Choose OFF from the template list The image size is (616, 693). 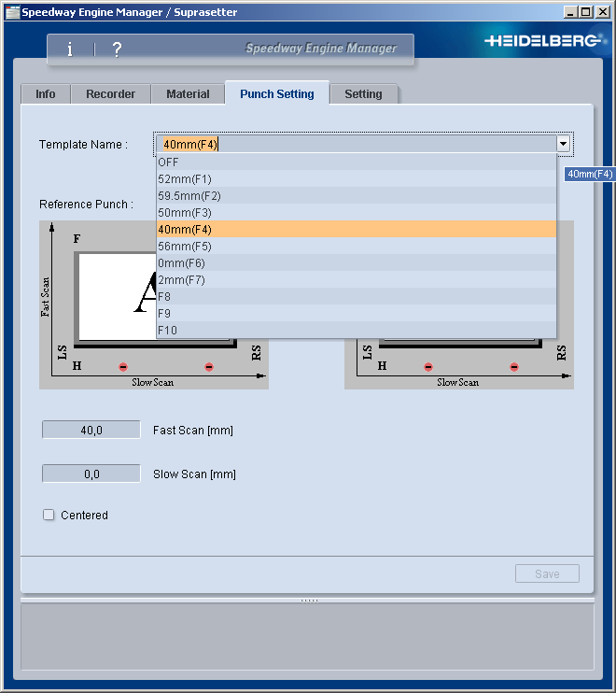[x=357, y=163]
